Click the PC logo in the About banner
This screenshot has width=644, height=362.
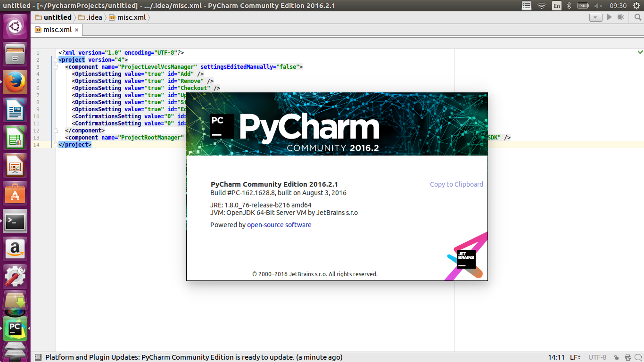222,126
